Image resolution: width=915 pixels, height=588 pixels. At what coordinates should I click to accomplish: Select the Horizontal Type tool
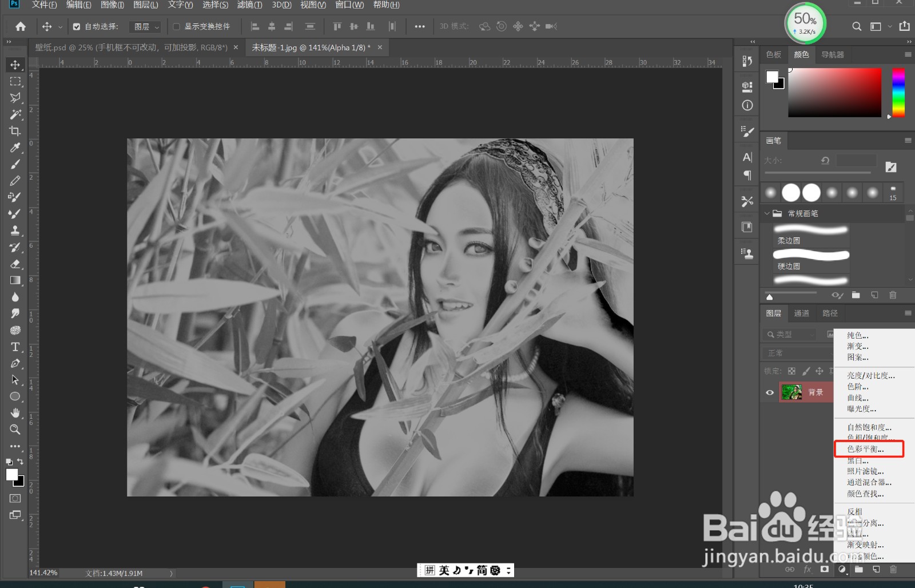pyautogui.click(x=15, y=347)
